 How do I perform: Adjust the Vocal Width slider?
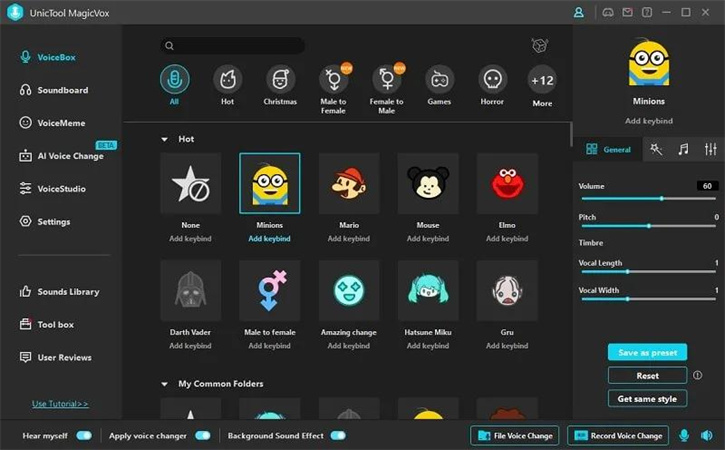pyautogui.click(x=649, y=299)
